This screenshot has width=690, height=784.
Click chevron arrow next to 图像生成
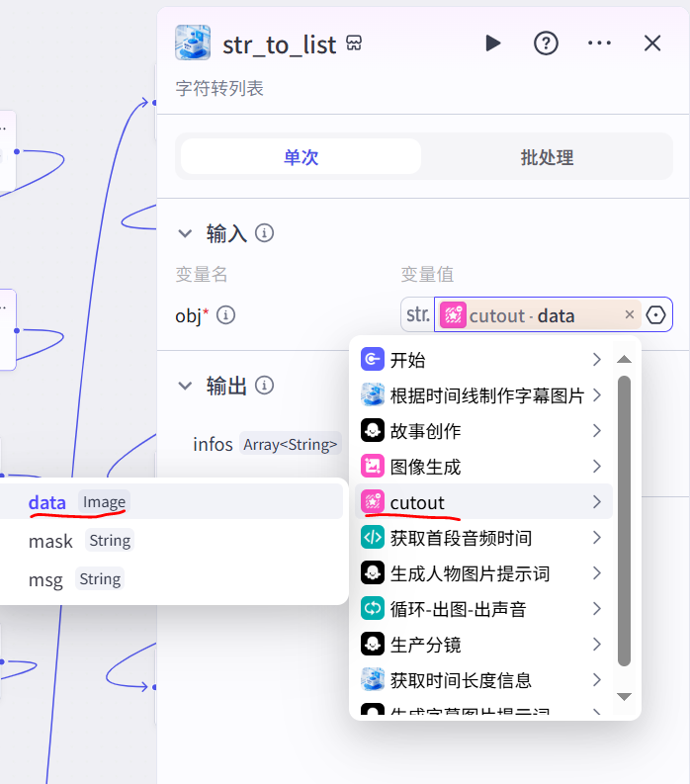click(x=596, y=466)
